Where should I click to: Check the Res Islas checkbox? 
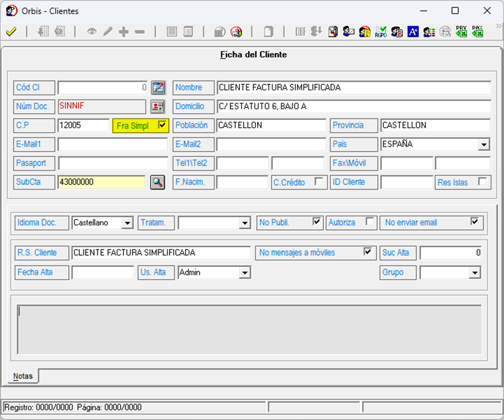tap(482, 182)
